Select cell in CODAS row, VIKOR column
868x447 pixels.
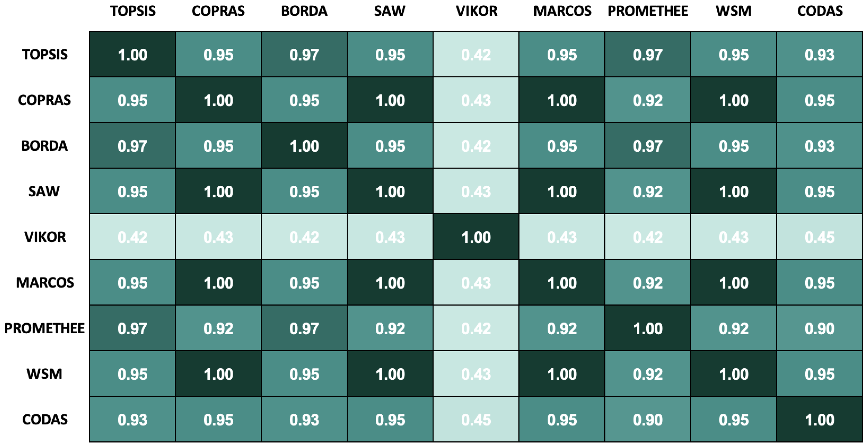tap(476, 420)
